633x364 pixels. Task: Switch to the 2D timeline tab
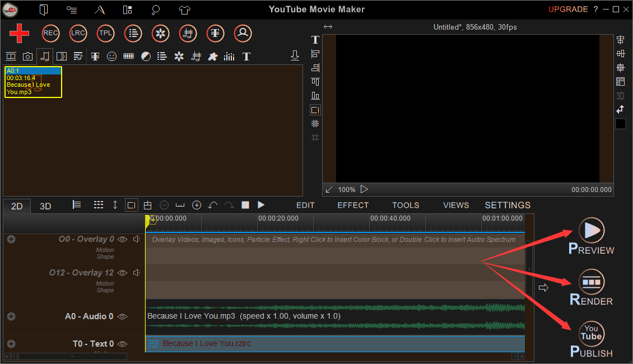(x=17, y=206)
